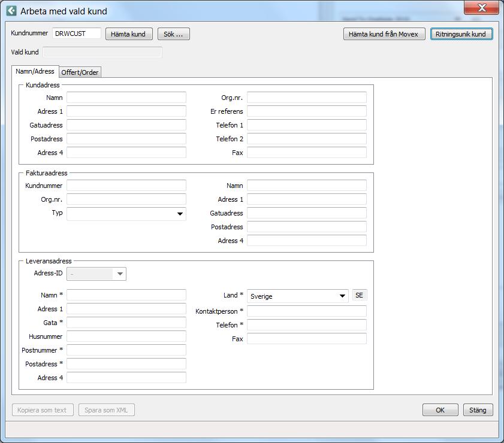
Task: Click the Adress 4 field in Leveransadress
Action: pyautogui.click(x=126, y=378)
